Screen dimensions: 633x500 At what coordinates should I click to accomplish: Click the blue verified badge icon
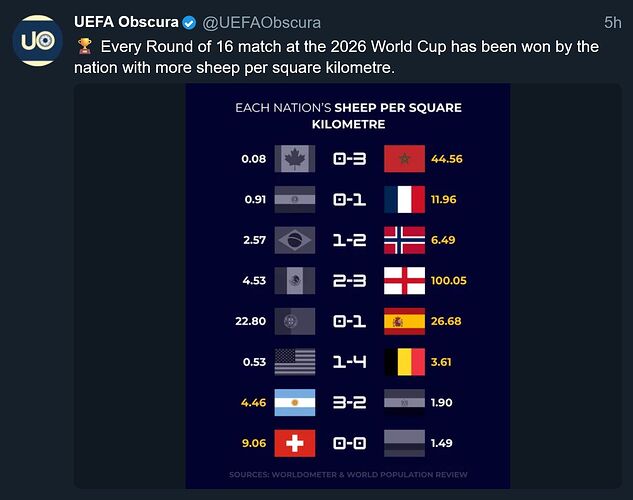(189, 23)
